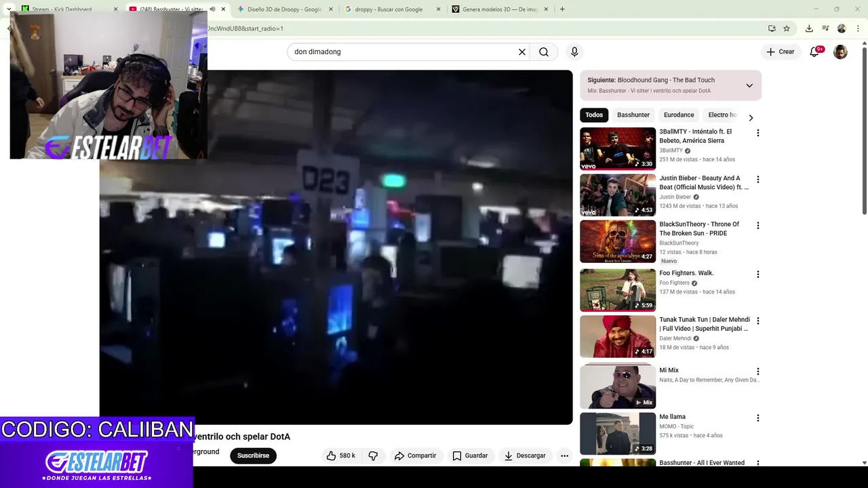Open the YouTube account avatar menu
Viewport: 868px width, 488px height.
pyautogui.click(x=840, y=52)
